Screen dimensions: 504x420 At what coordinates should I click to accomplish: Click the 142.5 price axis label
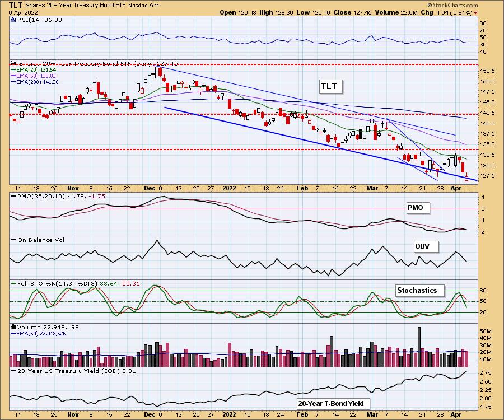coord(487,113)
